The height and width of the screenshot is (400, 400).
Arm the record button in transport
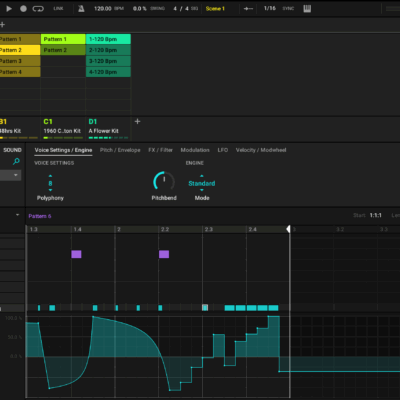coord(23,9)
